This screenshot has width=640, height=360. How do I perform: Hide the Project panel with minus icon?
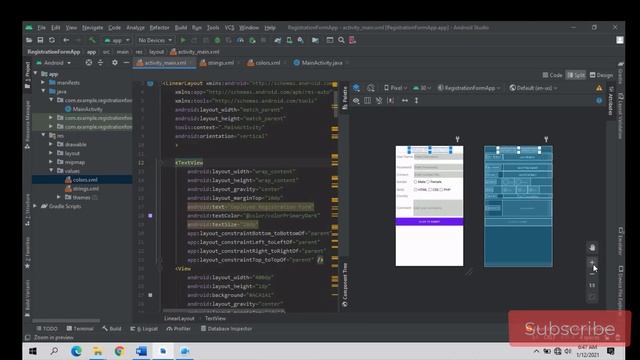pos(127,62)
